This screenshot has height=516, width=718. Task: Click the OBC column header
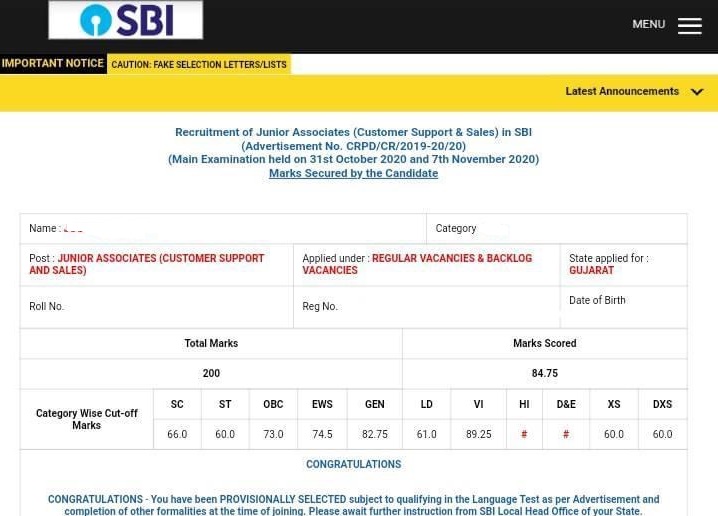pos(273,404)
